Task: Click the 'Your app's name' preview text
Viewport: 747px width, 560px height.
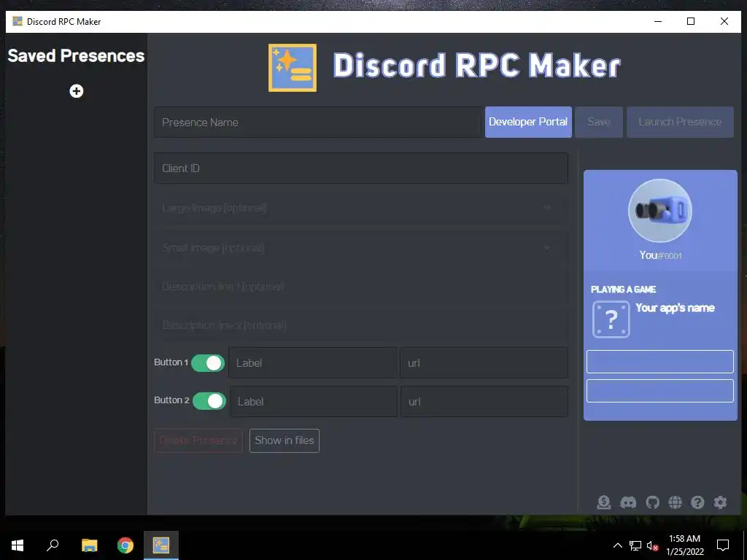Action: (x=675, y=308)
